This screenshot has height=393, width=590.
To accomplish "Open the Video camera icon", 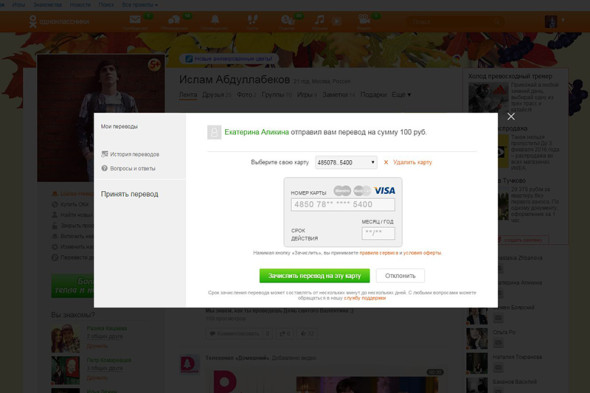I will tap(364, 19).
